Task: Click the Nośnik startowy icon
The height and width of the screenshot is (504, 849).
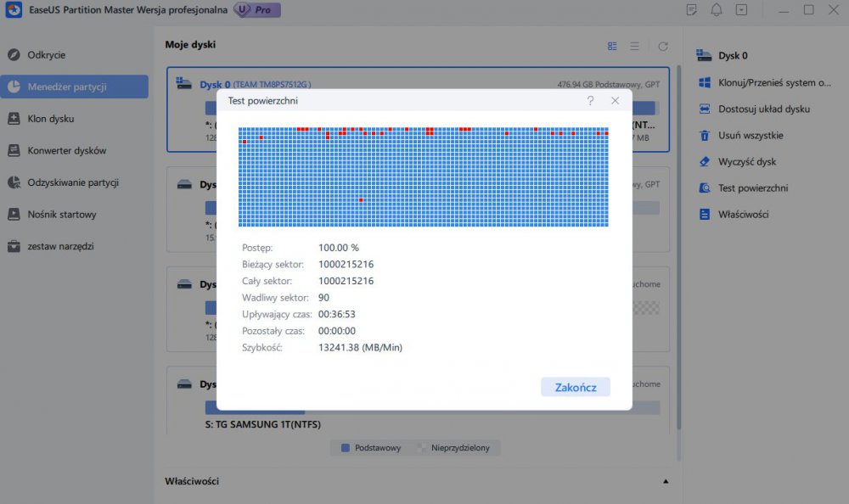Action: point(14,215)
